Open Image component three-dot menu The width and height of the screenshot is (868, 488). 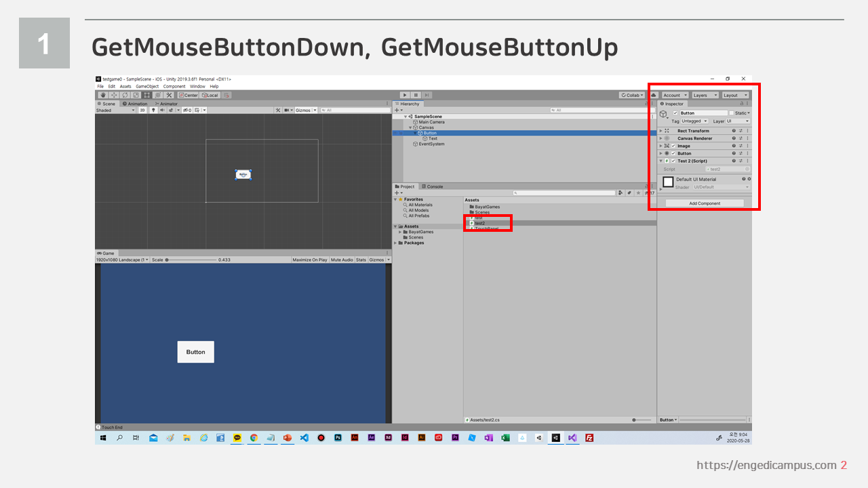click(747, 146)
